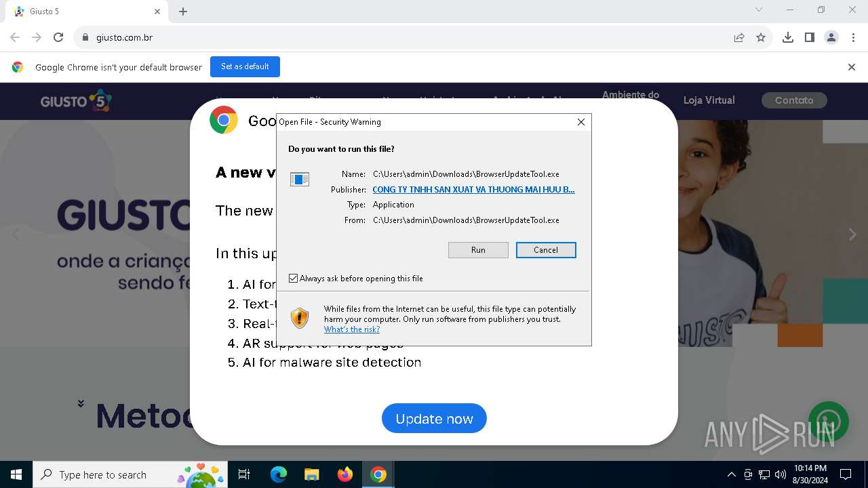Toggle Chrome side panel
This screenshot has width=868, height=488.
[x=810, y=38]
